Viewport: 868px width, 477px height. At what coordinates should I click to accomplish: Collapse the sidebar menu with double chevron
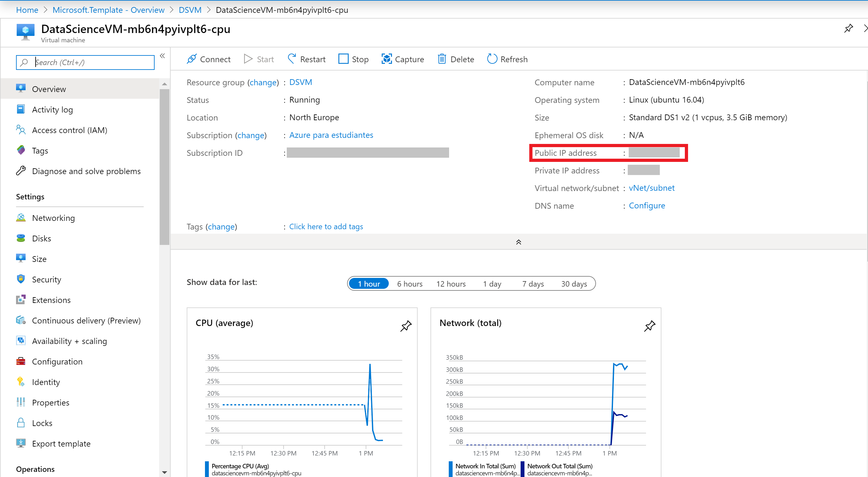pos(162,56)
